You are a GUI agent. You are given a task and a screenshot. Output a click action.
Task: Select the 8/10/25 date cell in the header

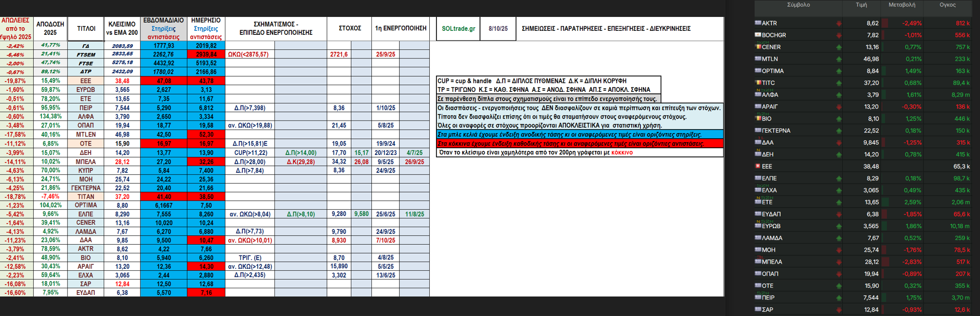click(x=497, y=29)
